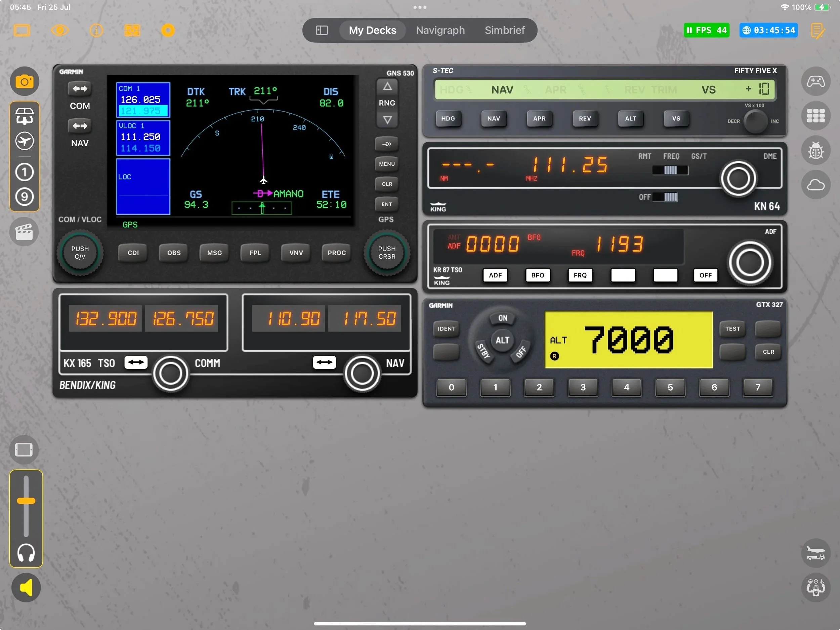Toggle the KN 64 OFF power switch

pyautogui.click(x=665, y=197)
